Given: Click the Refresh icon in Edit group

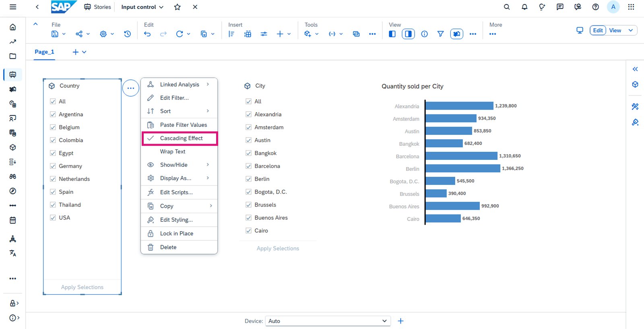Looking at the screenshot, I should pyautogui.click(x=180, y=34).
